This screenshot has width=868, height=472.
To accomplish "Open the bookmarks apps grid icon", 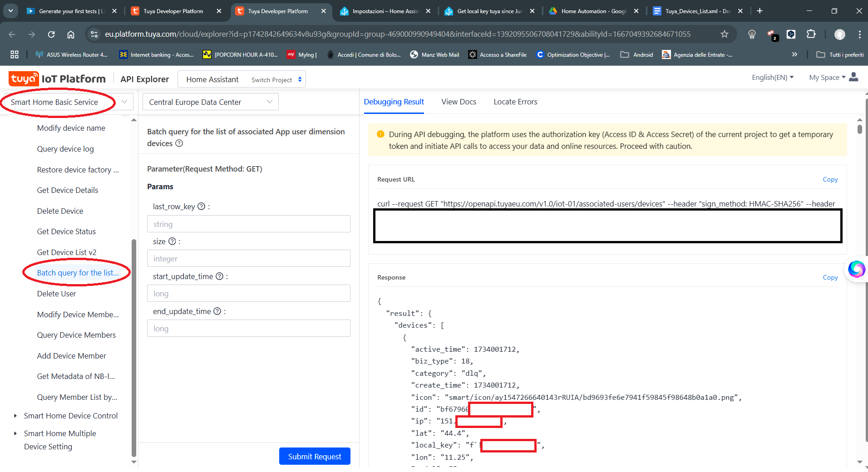I will [x=15, y=54].
